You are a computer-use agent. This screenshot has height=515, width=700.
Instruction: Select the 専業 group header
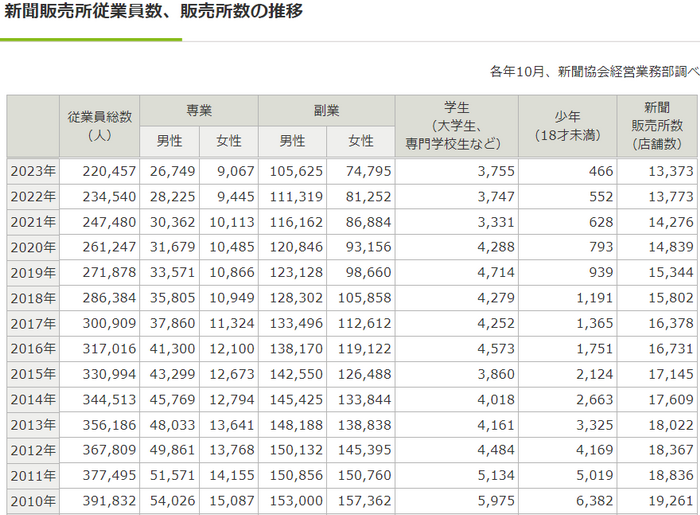(199, 111)
